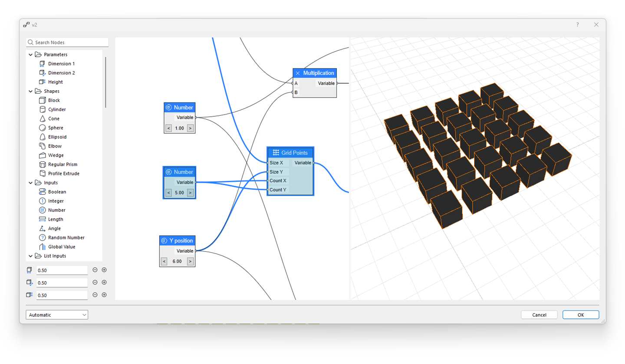625x364 pixels.
Task: Decrease the 5.00 Number node value
Action: 169,193
